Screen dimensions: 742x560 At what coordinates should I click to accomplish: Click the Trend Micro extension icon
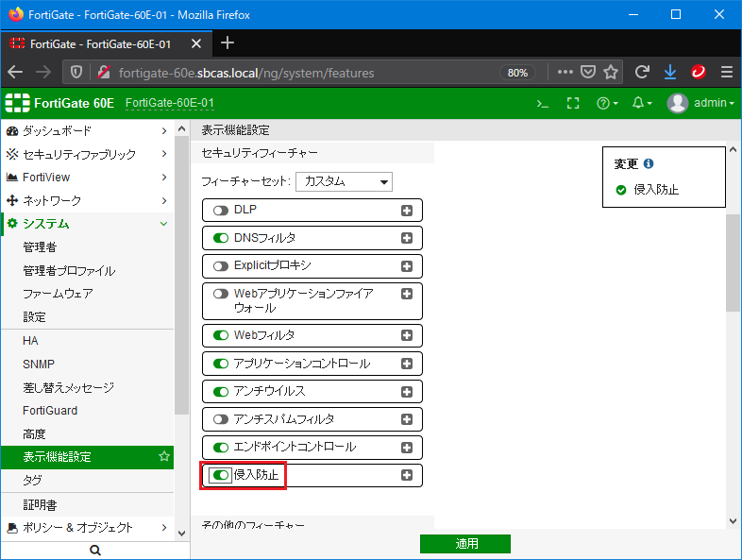pos(698,72)
